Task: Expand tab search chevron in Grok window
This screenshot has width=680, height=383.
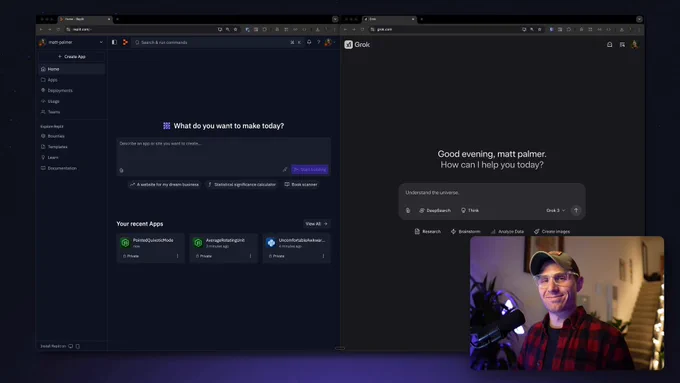Action: 639,19
